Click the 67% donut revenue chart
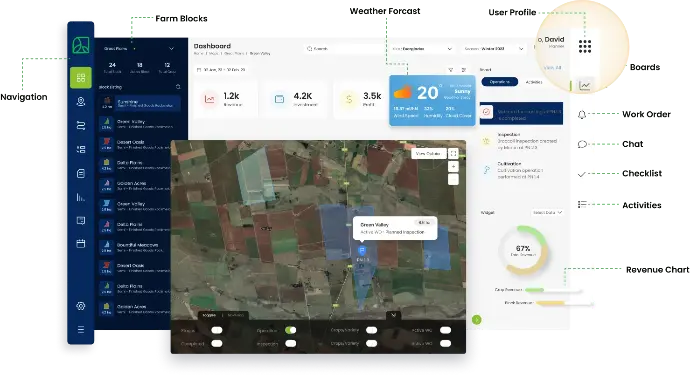This screenshot has width=690, height=375. tap(523, 251)
